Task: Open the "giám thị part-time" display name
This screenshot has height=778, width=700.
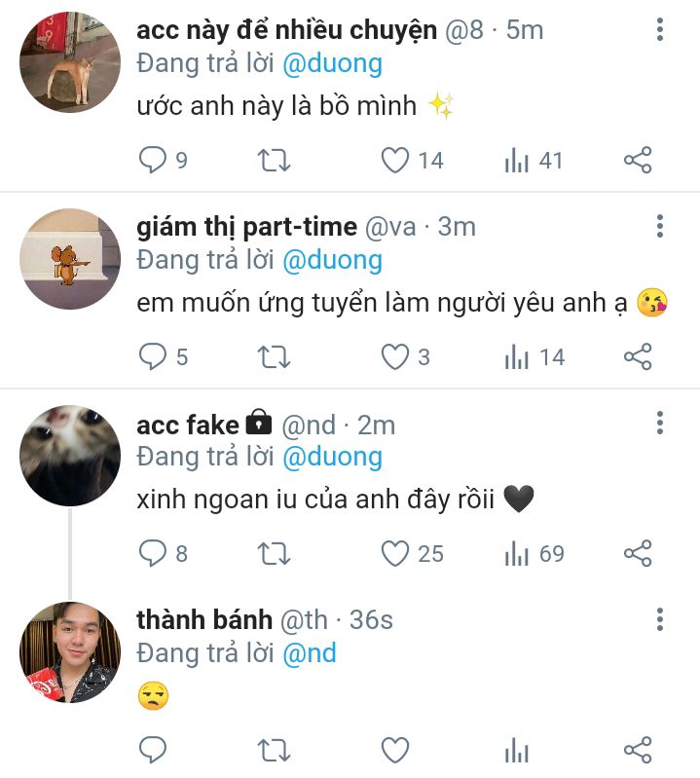Action: point(246,227)
